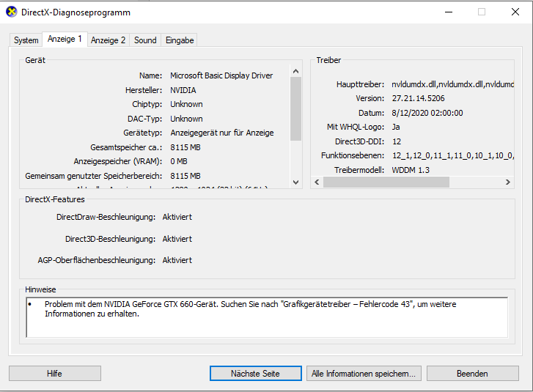Click the Chiptyp value Unknown
Image resolution: width=533 pixels, height=392 pixels.
pos(186,104)
